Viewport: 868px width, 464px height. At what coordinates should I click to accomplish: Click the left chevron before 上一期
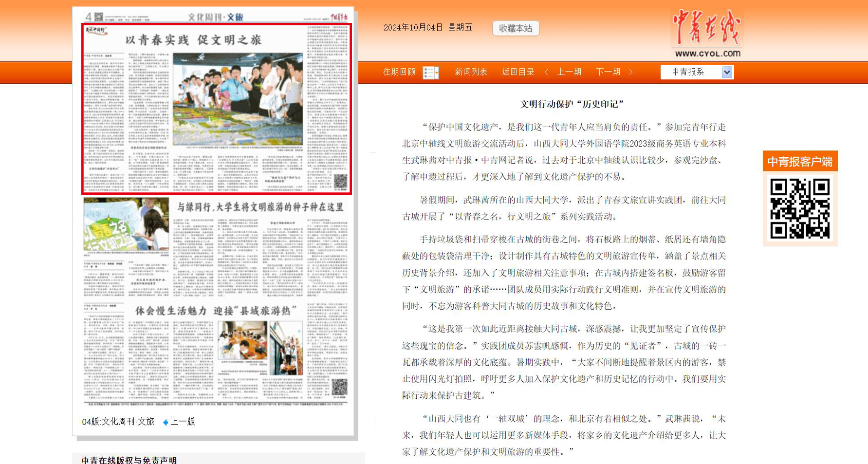[x=546, y=72]
